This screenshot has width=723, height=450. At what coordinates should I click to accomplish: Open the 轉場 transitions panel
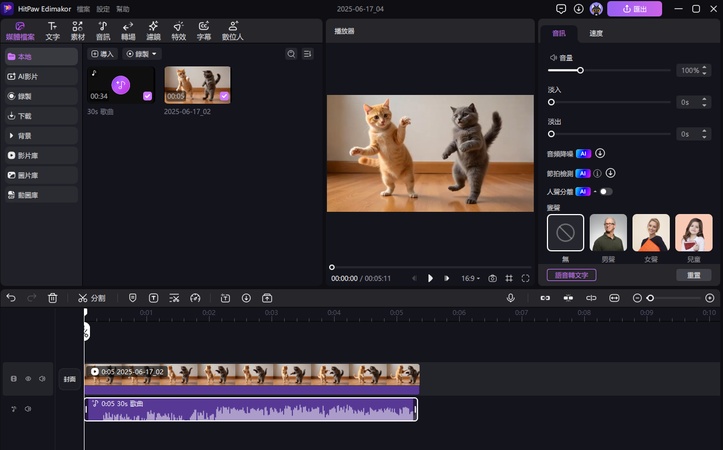tap(128, 31)
